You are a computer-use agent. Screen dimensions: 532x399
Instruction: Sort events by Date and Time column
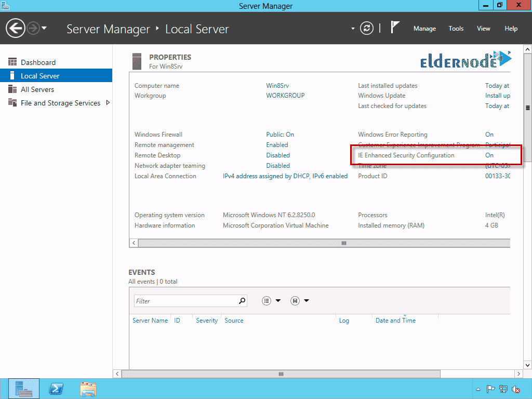click(395, 320)
